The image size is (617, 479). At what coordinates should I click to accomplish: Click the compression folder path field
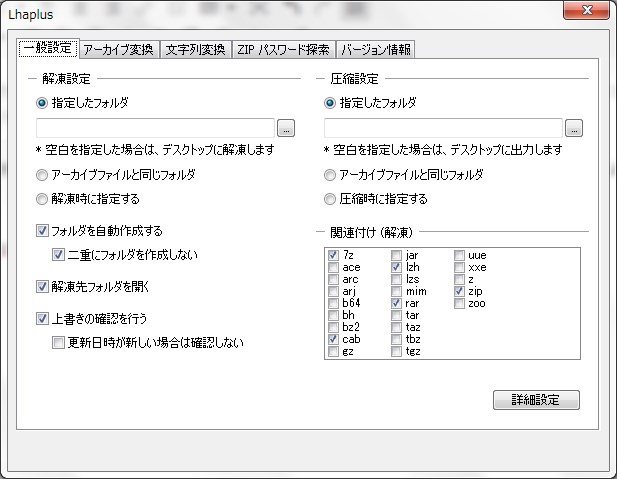[x=443, y=128]
